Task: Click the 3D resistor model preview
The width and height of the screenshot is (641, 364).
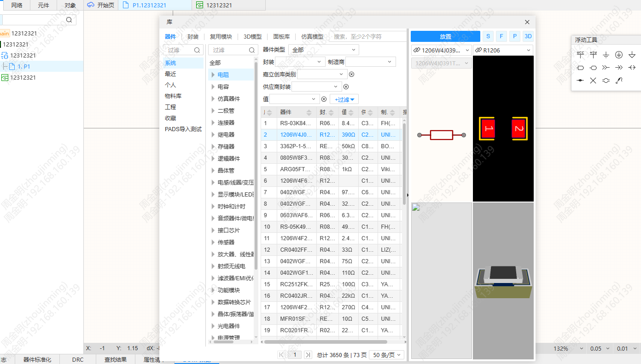Action: click(503, 281)
